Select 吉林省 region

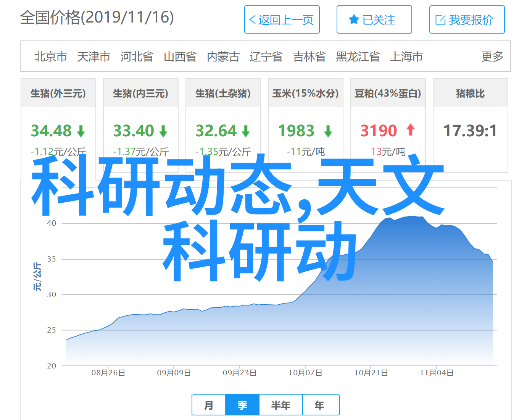pos(309,57)
